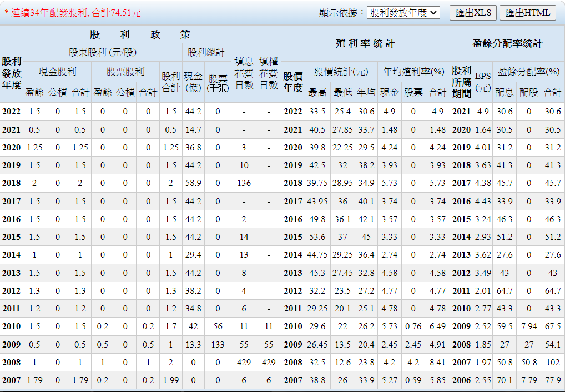Click the 現金股利 sub-header

[x=57, y=72]
